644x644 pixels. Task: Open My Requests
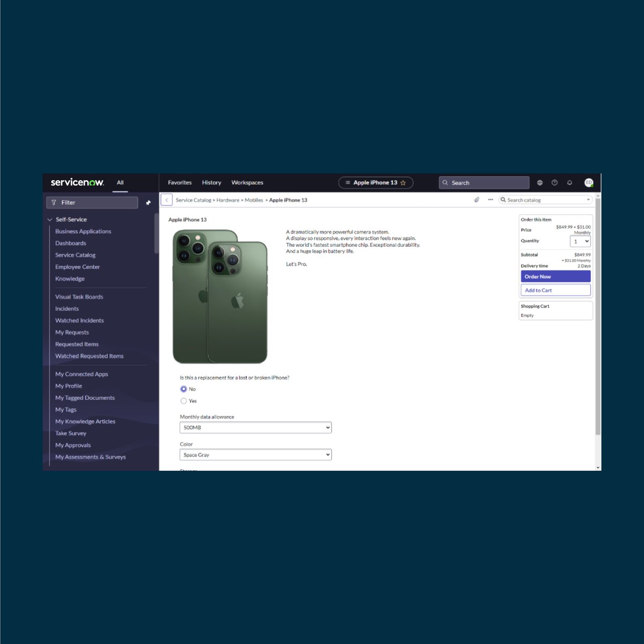(x=72, y=332)
